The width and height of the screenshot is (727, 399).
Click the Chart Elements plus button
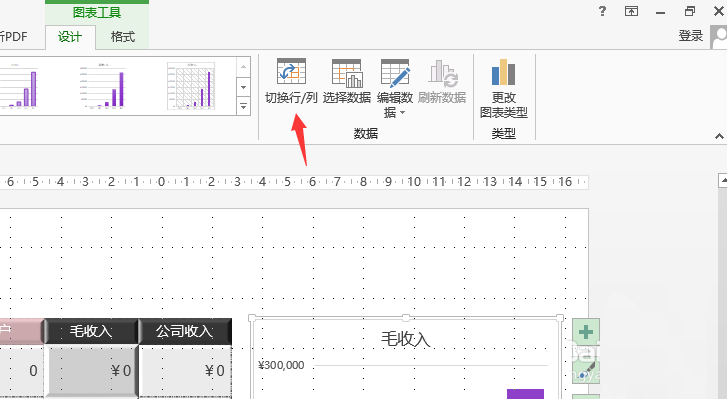pos(586,332)
